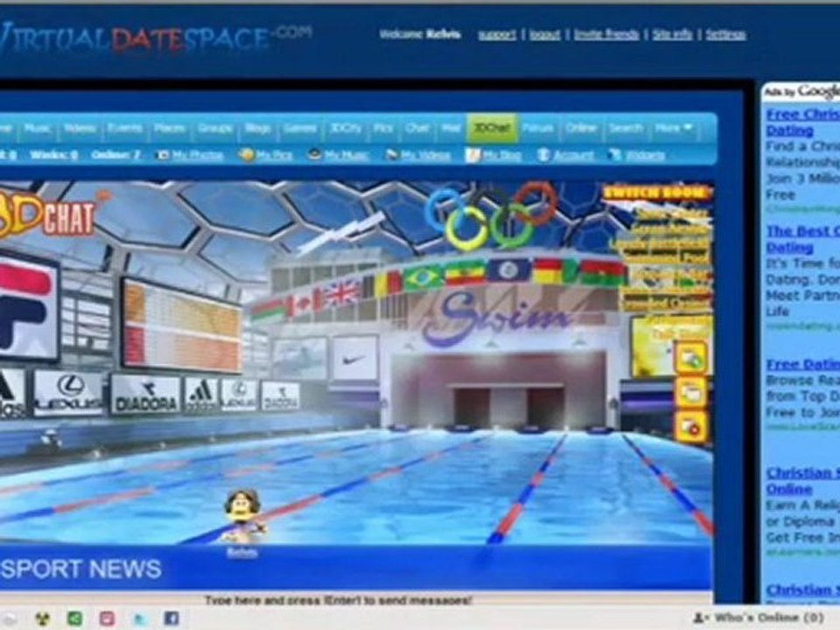Click the board link in header
This screenshot has height=630, width=840.
pyautogui.click(x=544, y=35)
